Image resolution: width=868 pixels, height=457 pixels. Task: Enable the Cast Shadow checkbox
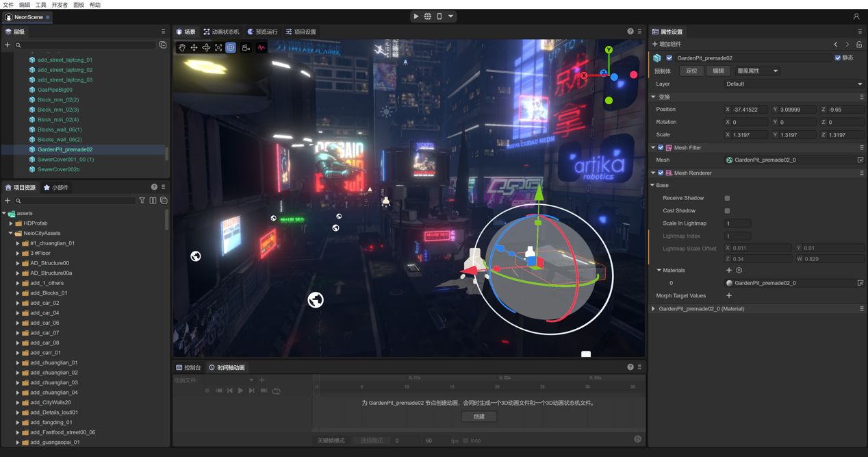pos(728,210)
